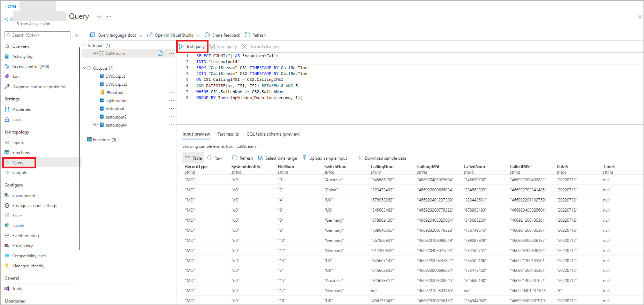Screen dimensions: 644x305
Task: Click the Test query play icon
Action: pyautogui.click(x=181, y=47)
